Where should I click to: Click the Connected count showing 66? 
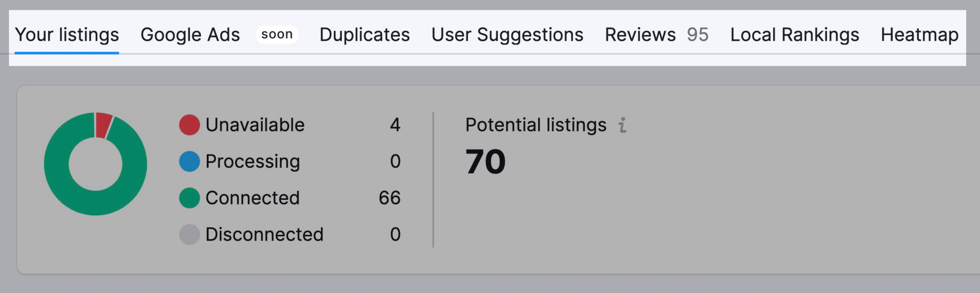coord(390,198)
